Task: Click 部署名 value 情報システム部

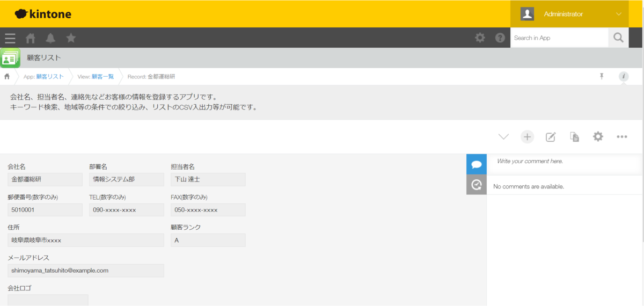Action: 127,179
